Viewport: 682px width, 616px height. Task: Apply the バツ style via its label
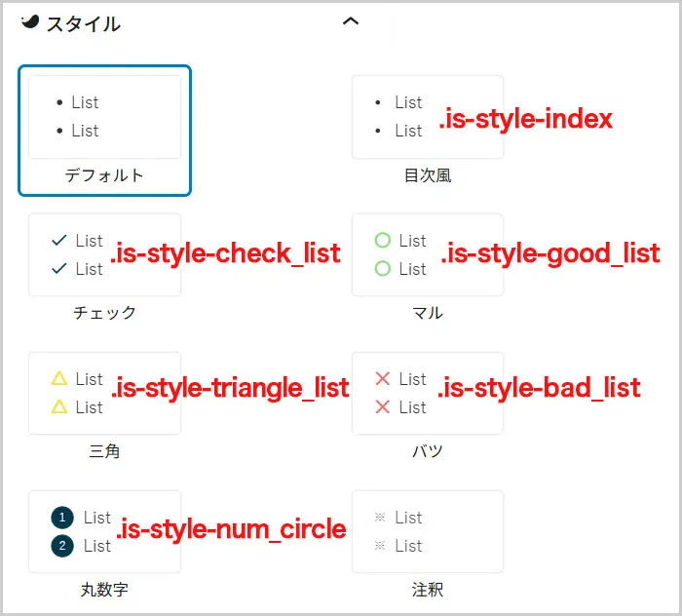coord(427,451)
